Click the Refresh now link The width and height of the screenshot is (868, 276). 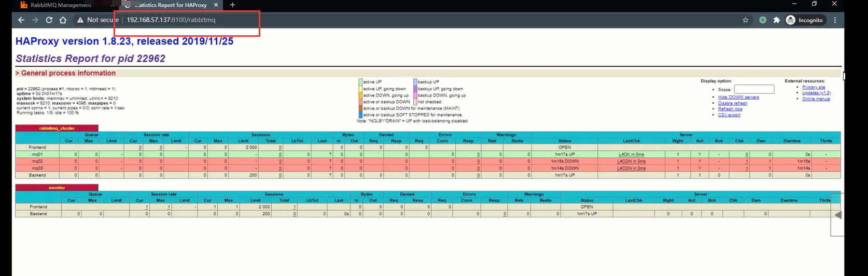click(730, 109)
